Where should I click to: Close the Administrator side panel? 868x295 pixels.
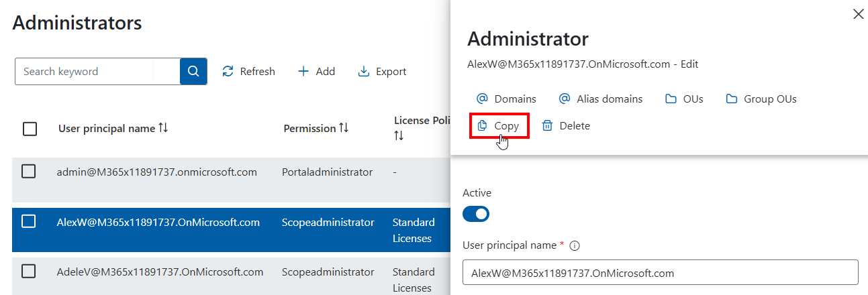point(858,14)
